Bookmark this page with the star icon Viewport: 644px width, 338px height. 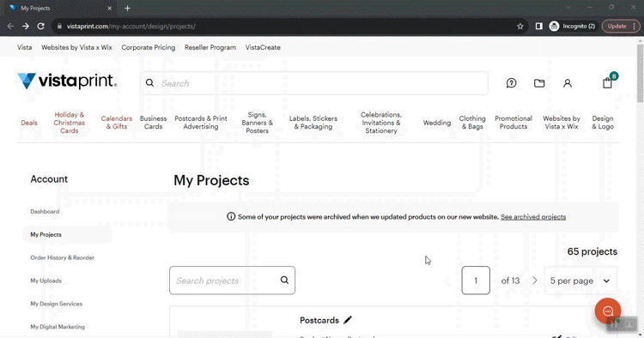coord(520,27)
